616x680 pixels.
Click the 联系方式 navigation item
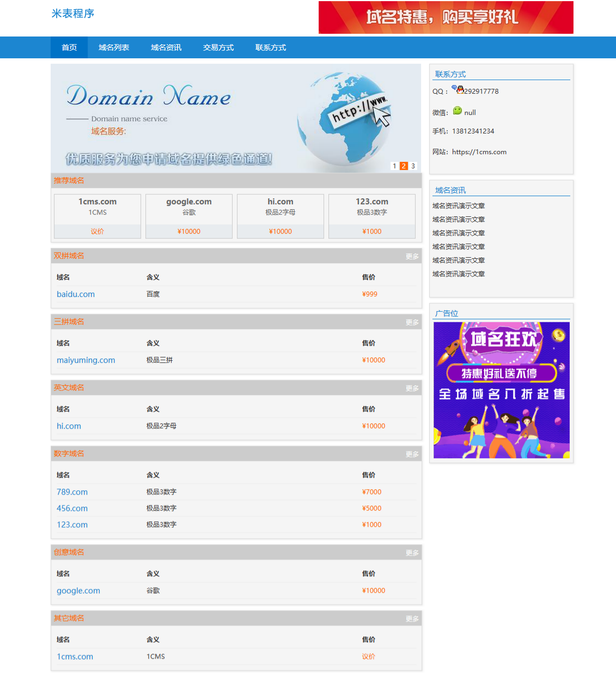[x=270, y=47]
